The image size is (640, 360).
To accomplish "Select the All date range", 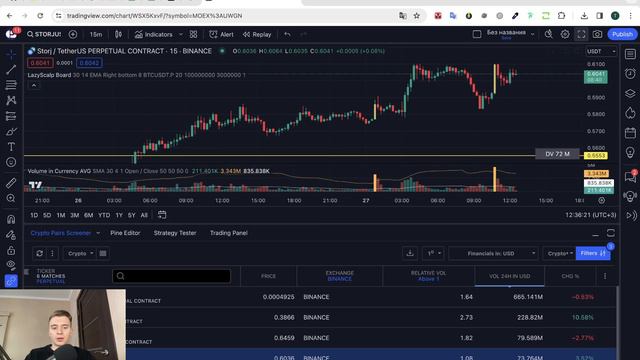I will pos(144,215).
